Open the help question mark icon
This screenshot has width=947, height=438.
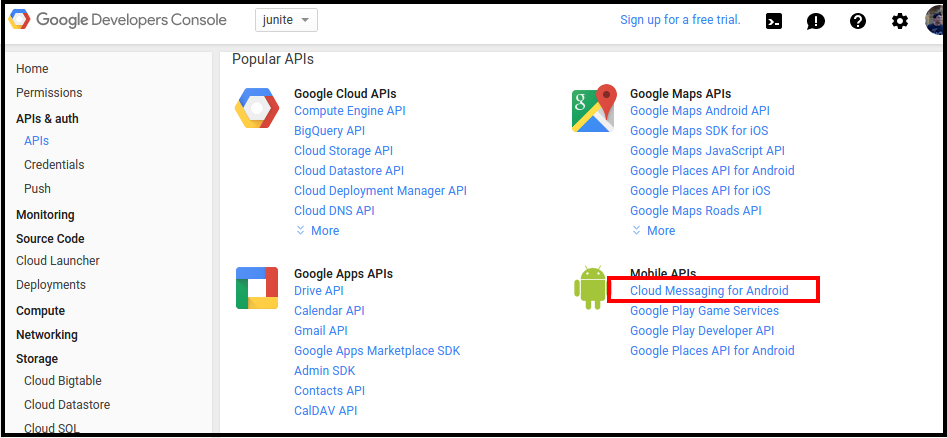[x=858, y=21]
